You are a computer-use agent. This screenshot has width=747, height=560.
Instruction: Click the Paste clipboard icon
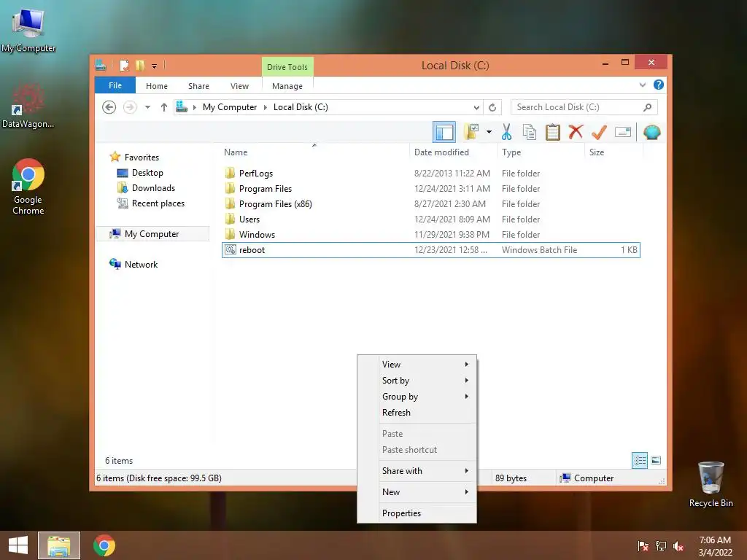pos(553,132)
